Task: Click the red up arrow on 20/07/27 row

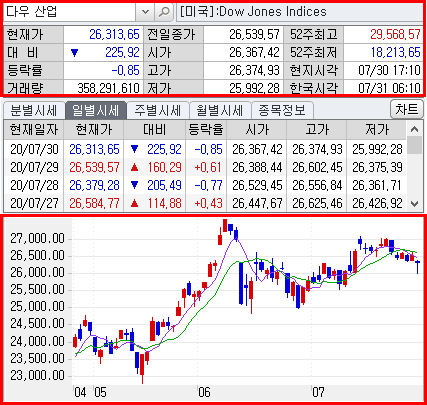Action: tap(135, 203)
